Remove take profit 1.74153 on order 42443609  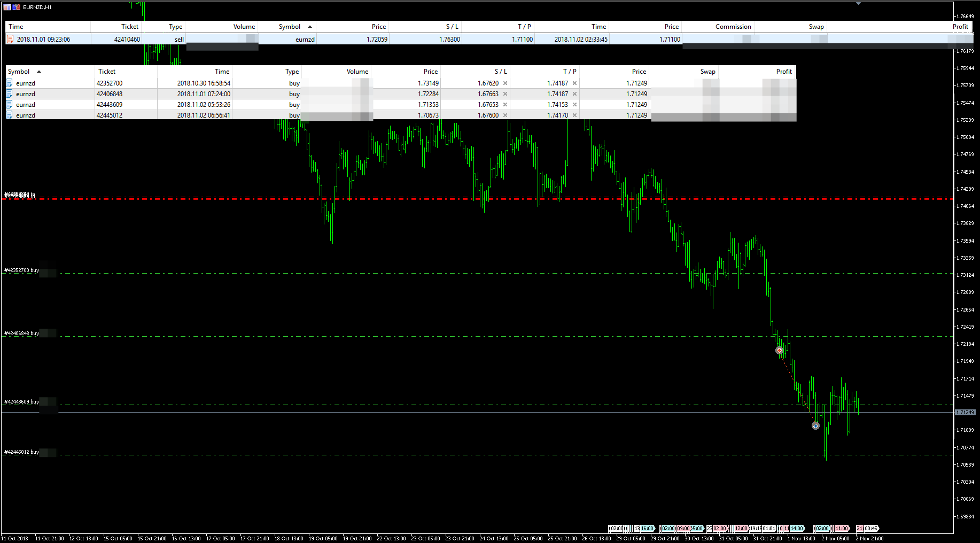click(x=574, y=104)
